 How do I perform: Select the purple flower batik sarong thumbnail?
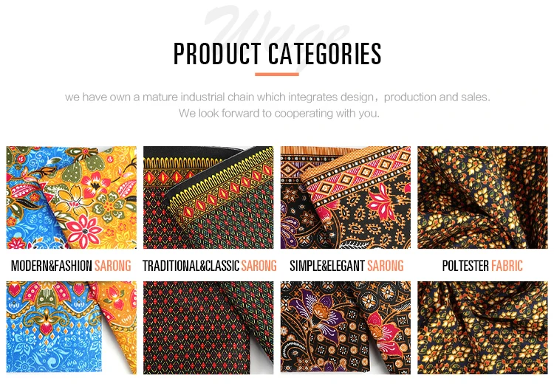tap(346, 328)
